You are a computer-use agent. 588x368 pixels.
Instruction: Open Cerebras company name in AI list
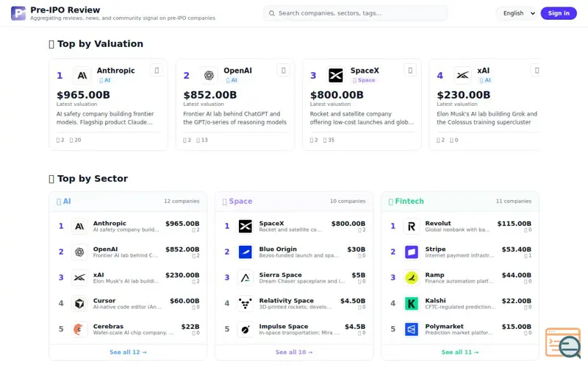click(x=108, y=326)
